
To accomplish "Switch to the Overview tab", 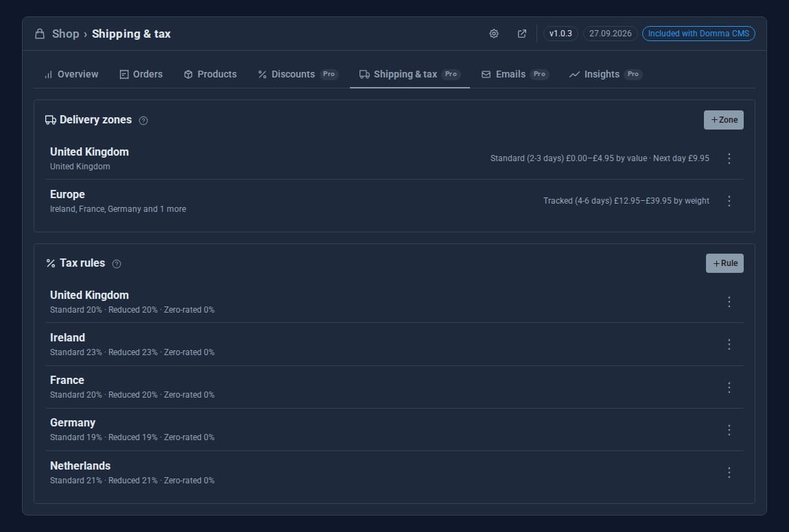I will (x=71, y=75).
